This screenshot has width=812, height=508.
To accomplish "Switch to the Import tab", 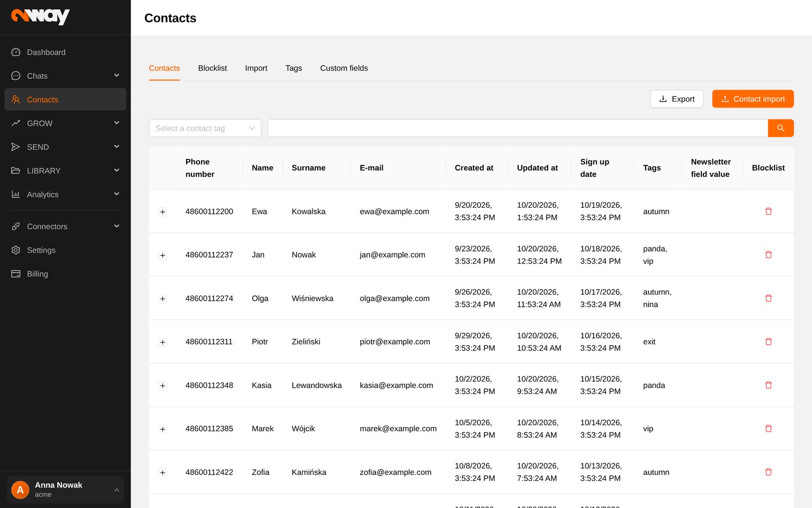I will pyautogui.click(x=256, y=68).
